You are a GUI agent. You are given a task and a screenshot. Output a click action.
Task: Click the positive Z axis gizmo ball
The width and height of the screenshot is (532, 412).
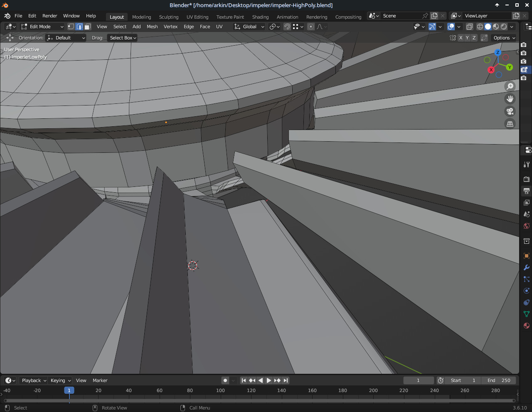coord(498,53)
